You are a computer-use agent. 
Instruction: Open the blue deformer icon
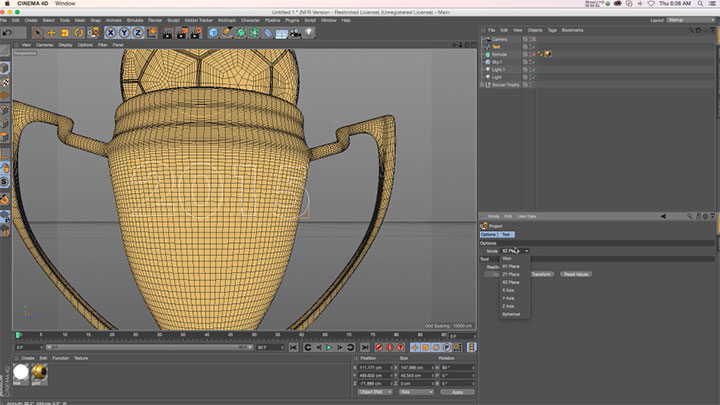coord(268,33)
